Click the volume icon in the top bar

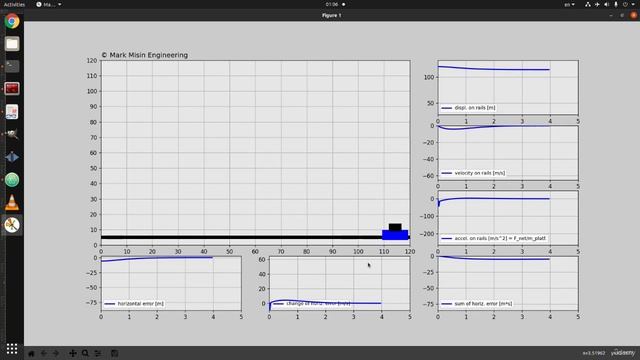(x=607, y=4)
